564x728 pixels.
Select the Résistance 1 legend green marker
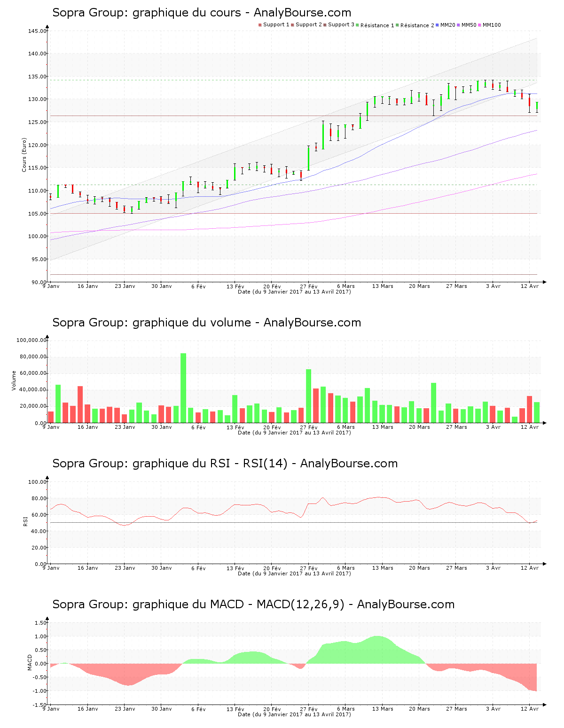pyautogui.click(x=358, y=25)
